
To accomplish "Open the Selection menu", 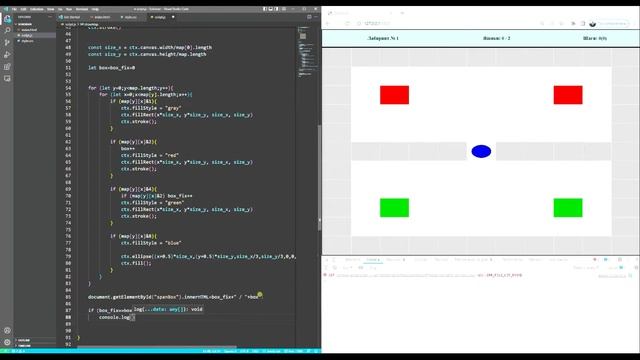I will (x=37, y=9).
